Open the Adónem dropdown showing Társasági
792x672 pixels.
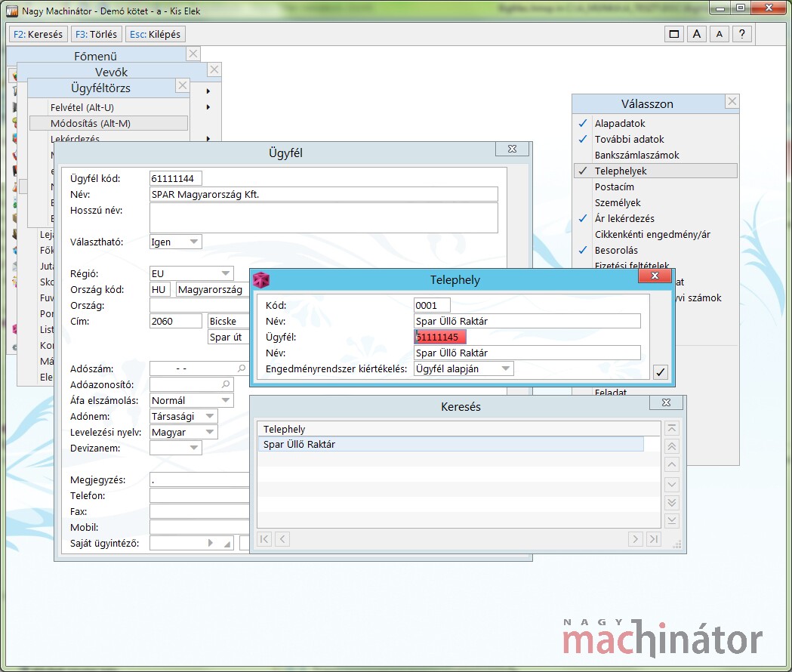click(x=184, y=416)
